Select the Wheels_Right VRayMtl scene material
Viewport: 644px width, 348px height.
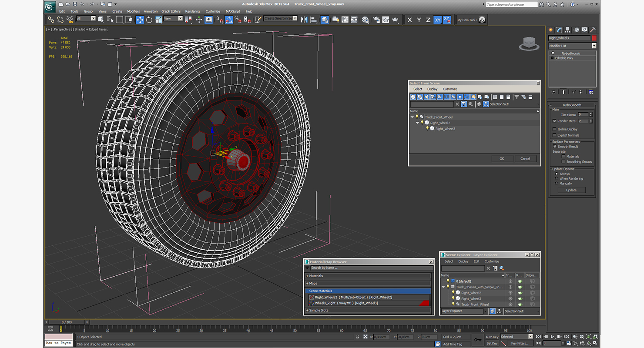369,303
